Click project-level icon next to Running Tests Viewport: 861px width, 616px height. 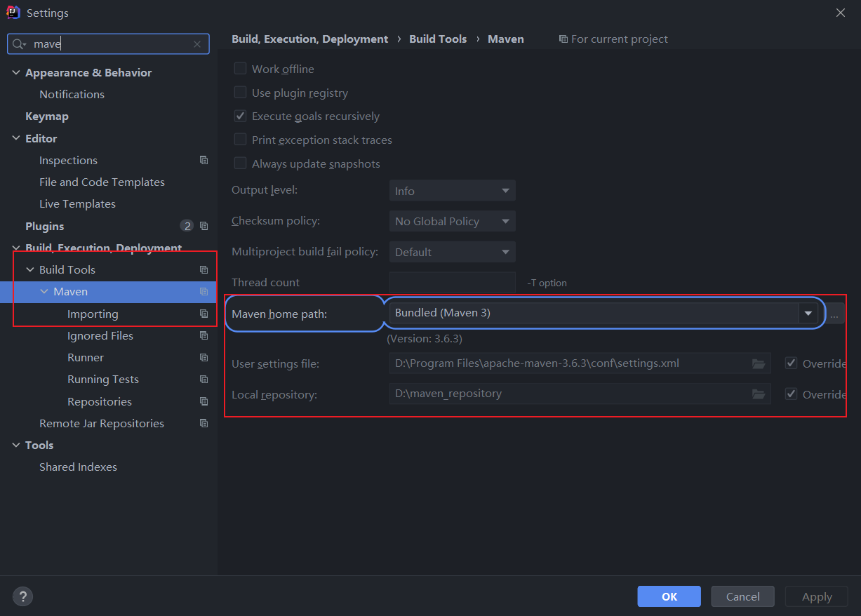203,379
